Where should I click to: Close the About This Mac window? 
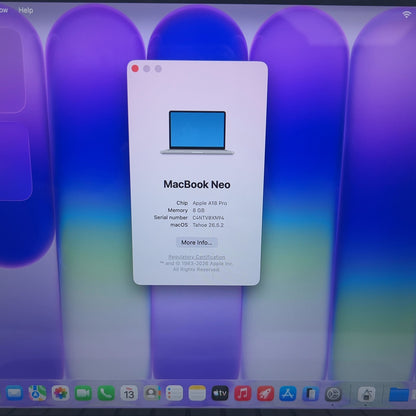pos(135,68)
